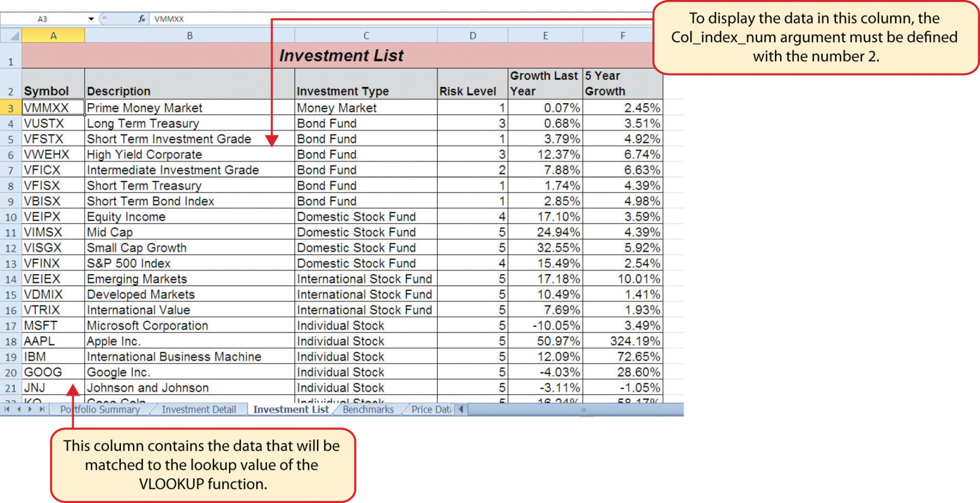980x503 pixels.
Task: Click the Investment List title cell
Action: pos(341,55)
